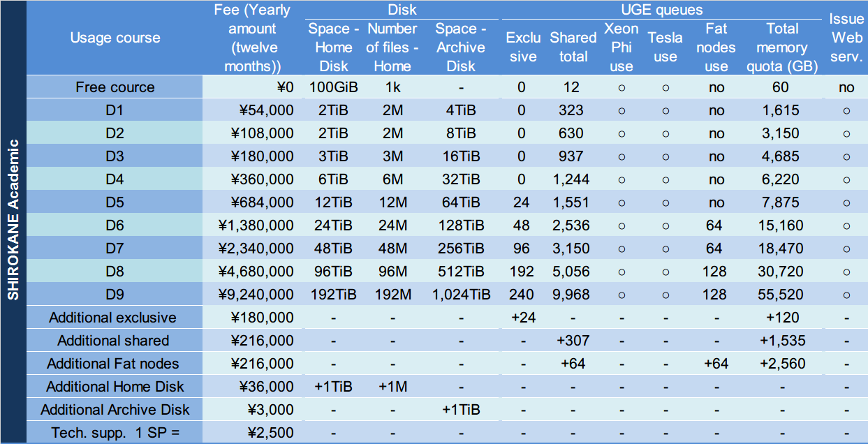Click the '1k' number of files cell
Screen dimensions: 868x444
coord(392,87)
